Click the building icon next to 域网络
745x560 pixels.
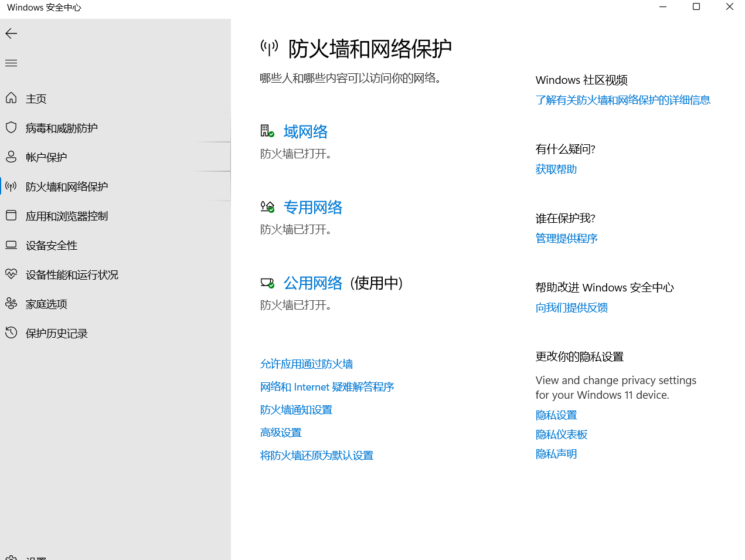pyautogui.click(x=267, y=131)
